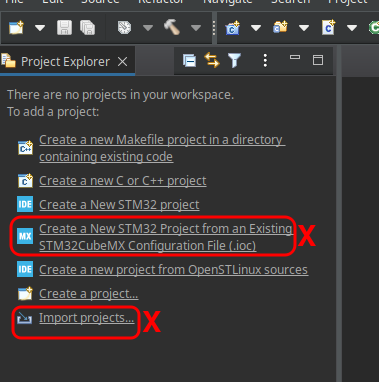
Task: Click Collapse All in Project Explorer
Action: coord(189,61)
